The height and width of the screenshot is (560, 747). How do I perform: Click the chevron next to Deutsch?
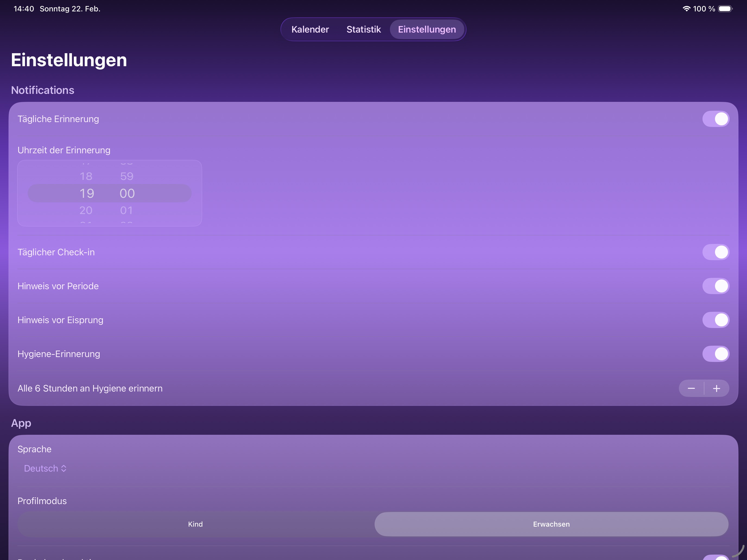click(63, 468)
